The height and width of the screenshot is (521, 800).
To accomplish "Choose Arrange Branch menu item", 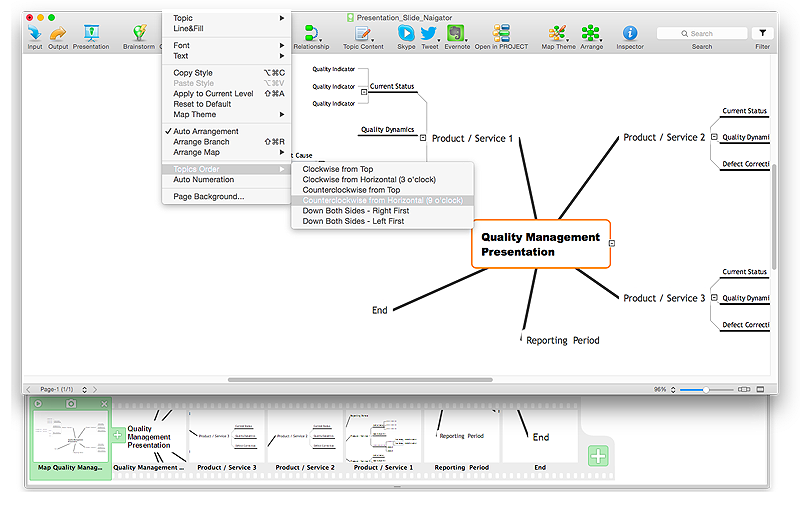I will (x=227, y=141).
